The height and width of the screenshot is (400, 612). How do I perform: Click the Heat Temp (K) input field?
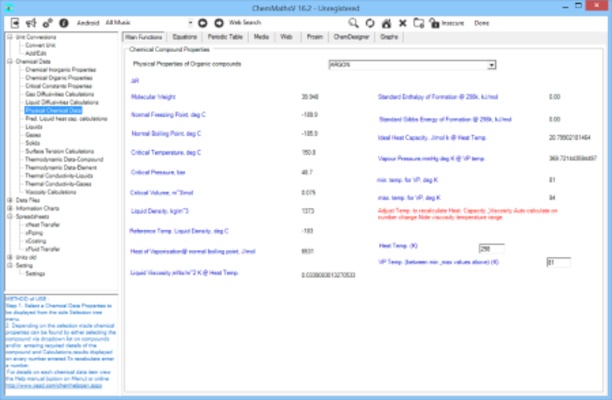point(491,249)
